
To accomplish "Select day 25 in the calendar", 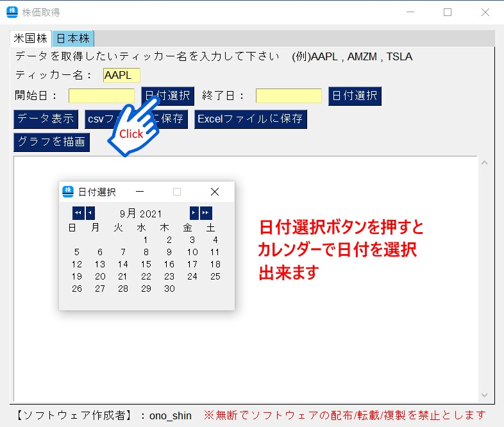I will pos(215,276).
